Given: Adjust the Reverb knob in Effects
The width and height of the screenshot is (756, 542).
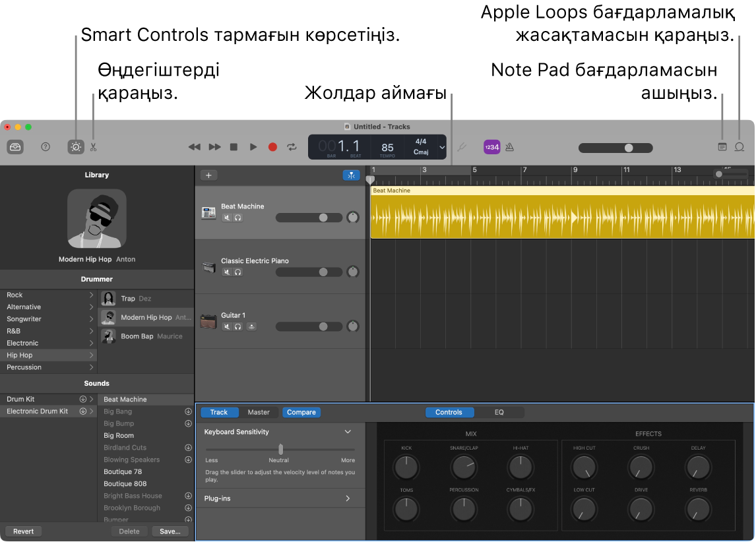Looking at the screenshot, I should [x=697, y=509].
